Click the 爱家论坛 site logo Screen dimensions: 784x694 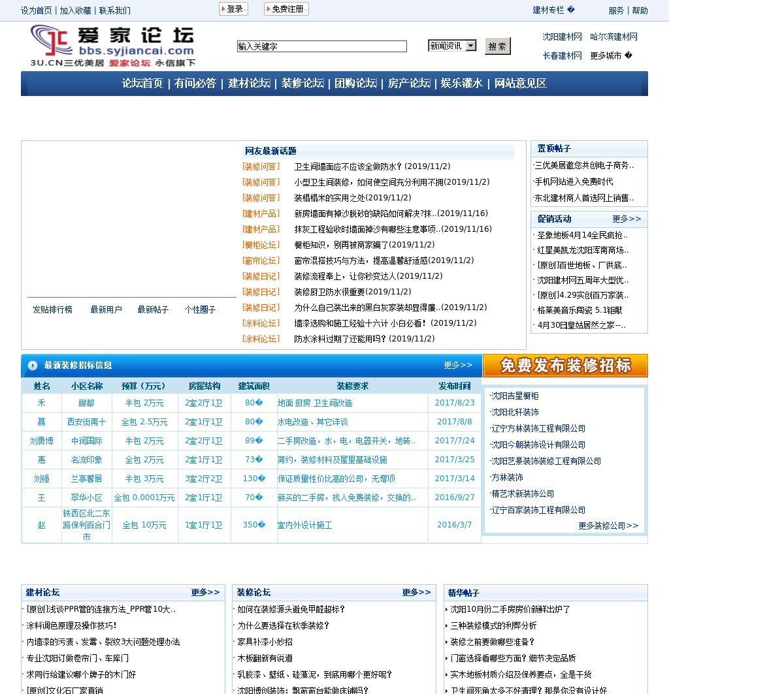click(x=112, y=46)
